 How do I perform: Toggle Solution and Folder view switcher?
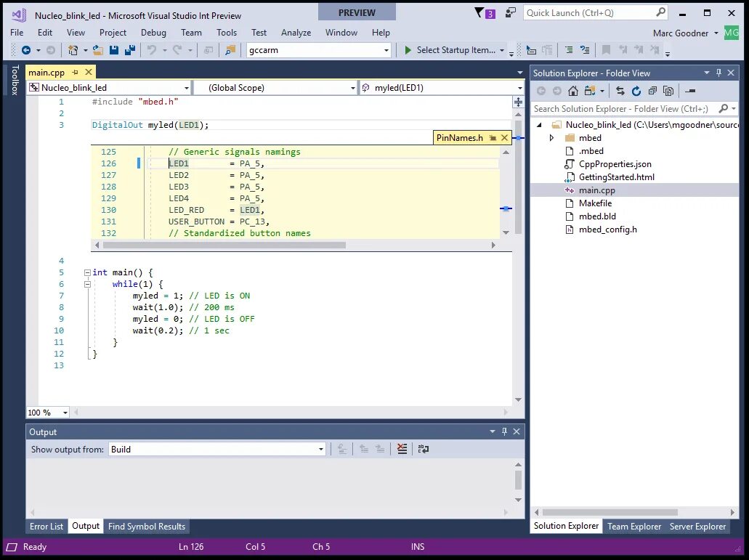click(590, 91)
